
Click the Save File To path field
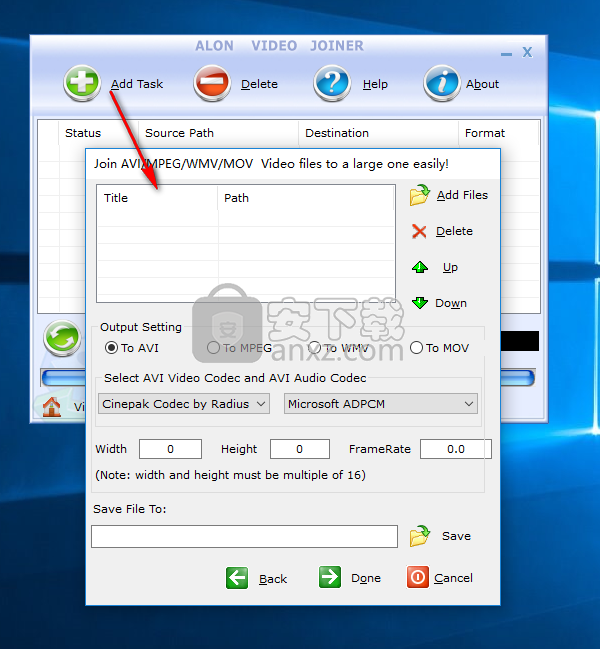coord(244,536)
